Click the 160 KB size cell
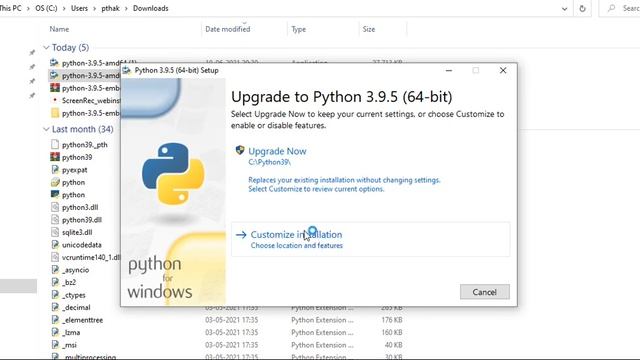 [392, 332]
